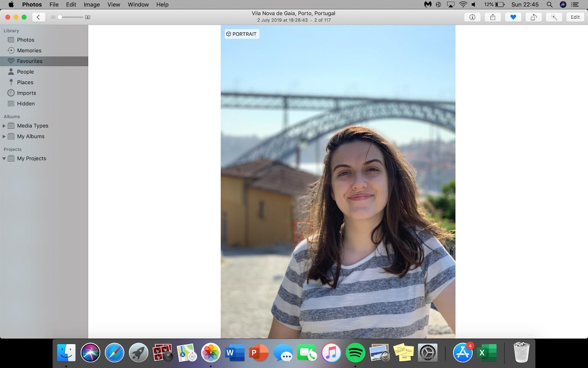Open the Share menu in the toolbar
588x368 pixels.
[493, 17]
